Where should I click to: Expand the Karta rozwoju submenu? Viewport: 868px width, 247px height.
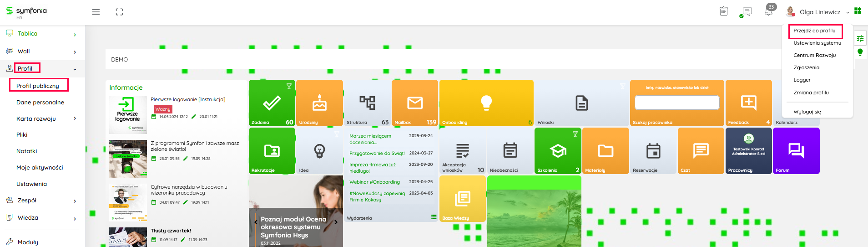click(x=75, y=118)
